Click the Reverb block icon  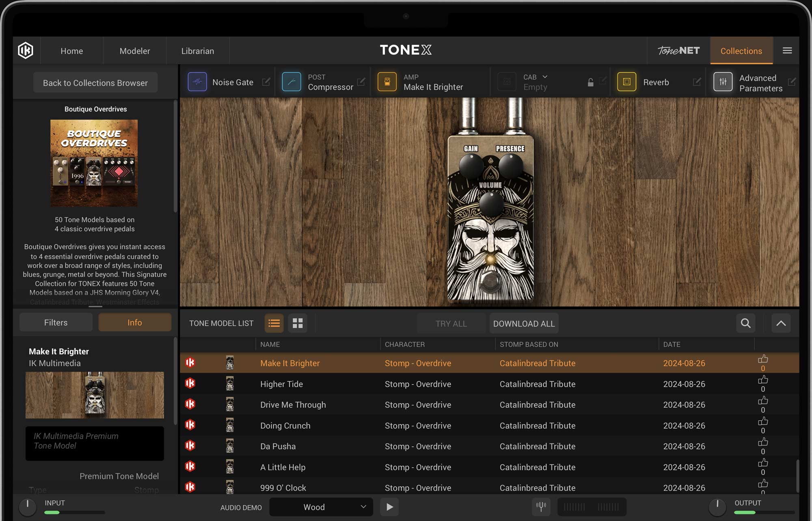point(626,82)
